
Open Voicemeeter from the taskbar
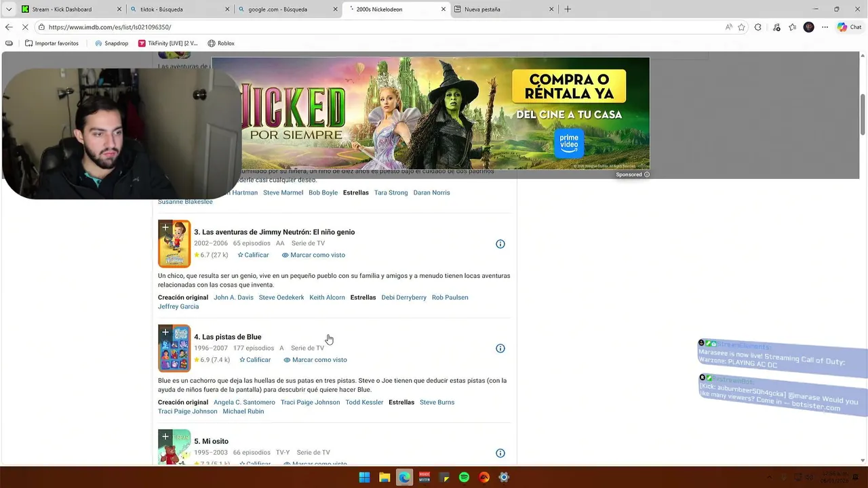click(425, 477)
